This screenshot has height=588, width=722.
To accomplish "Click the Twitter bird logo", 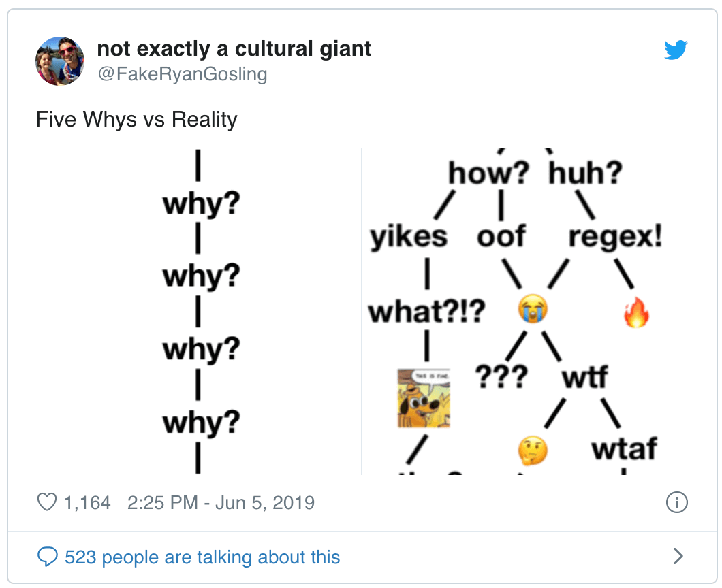I will (676, 49).
